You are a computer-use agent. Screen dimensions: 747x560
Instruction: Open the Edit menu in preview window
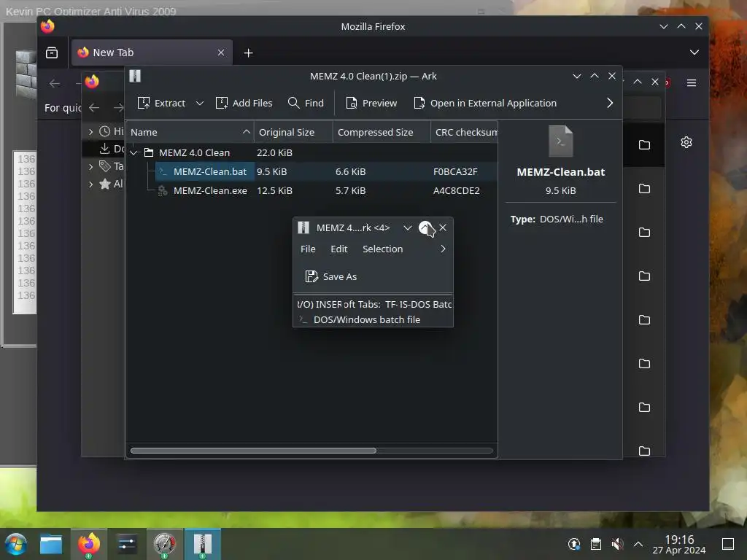click(x=338, y=249)
